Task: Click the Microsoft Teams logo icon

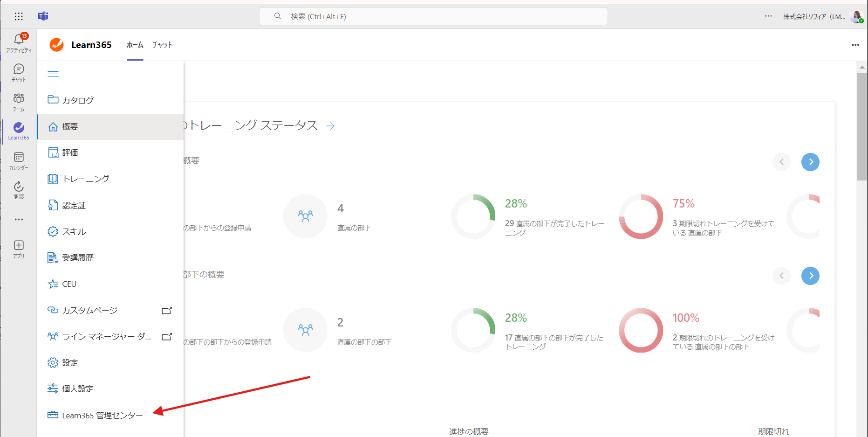Action: 43,16
